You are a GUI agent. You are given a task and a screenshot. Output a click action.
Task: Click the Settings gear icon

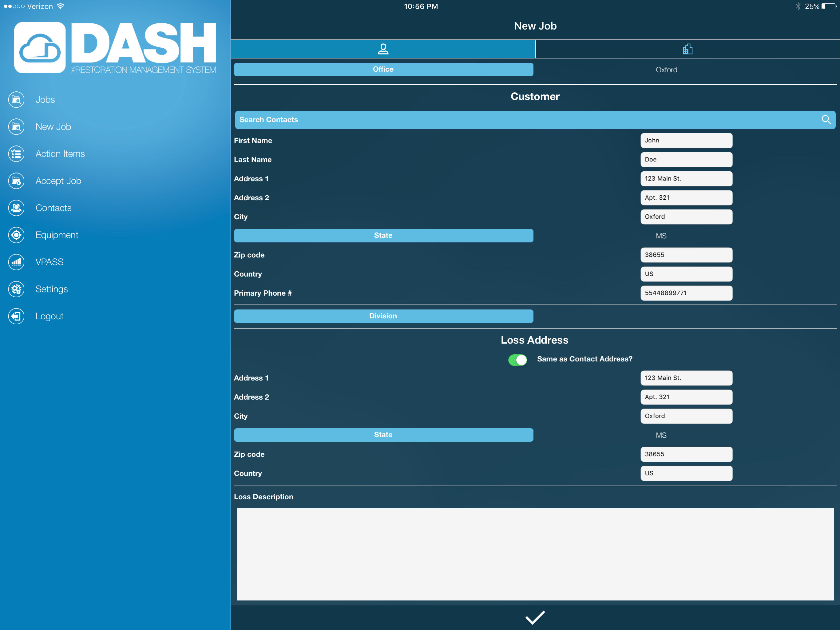[16, 289]
